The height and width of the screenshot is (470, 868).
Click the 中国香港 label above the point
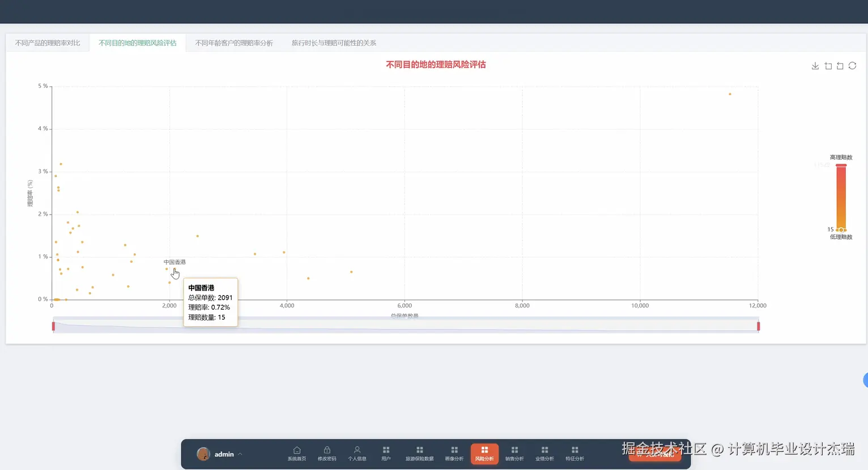175,262
